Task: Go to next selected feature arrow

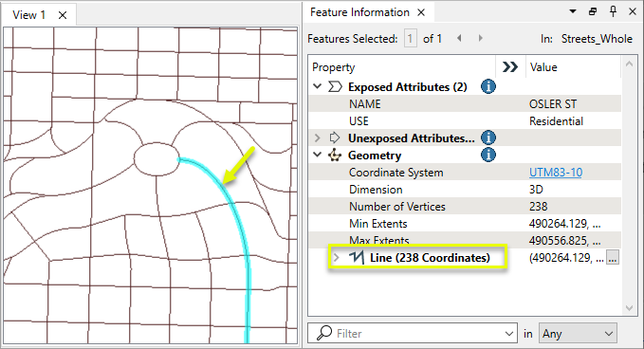Action: pos(480,38)
